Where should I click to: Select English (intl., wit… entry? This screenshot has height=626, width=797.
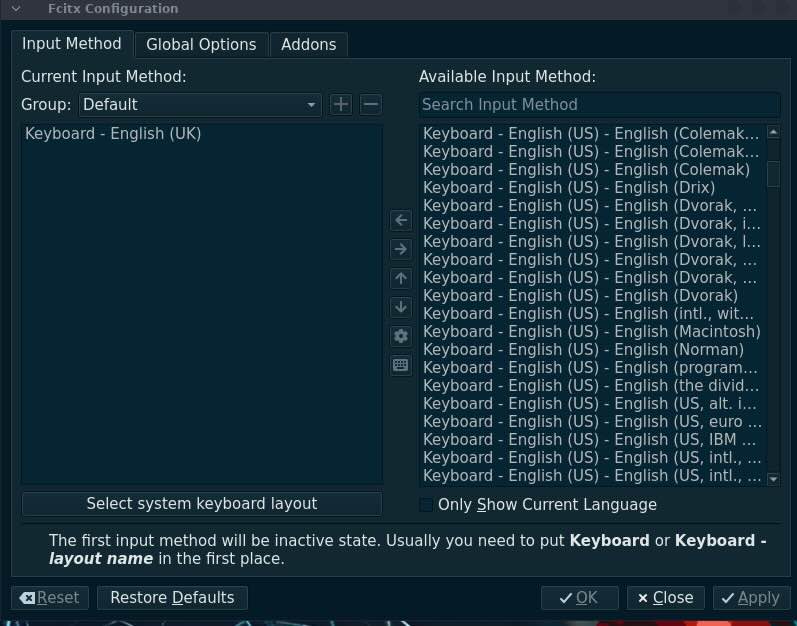[x=593, y=314]
